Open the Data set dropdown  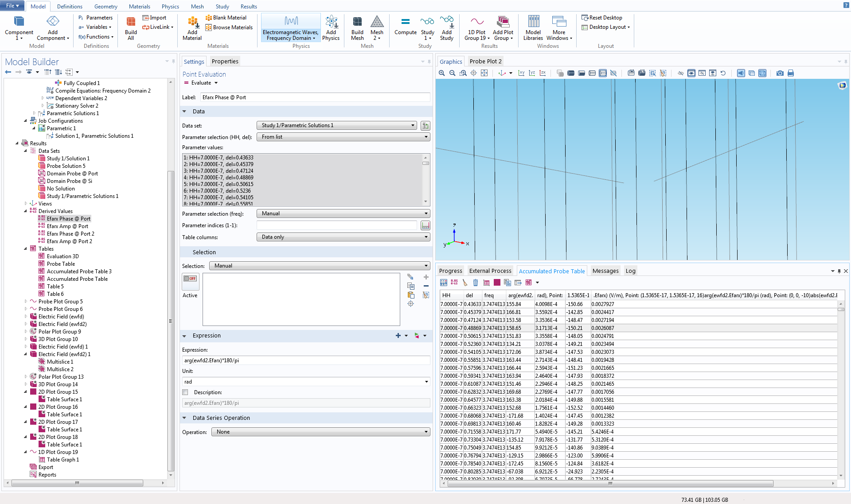coord(337,125)
